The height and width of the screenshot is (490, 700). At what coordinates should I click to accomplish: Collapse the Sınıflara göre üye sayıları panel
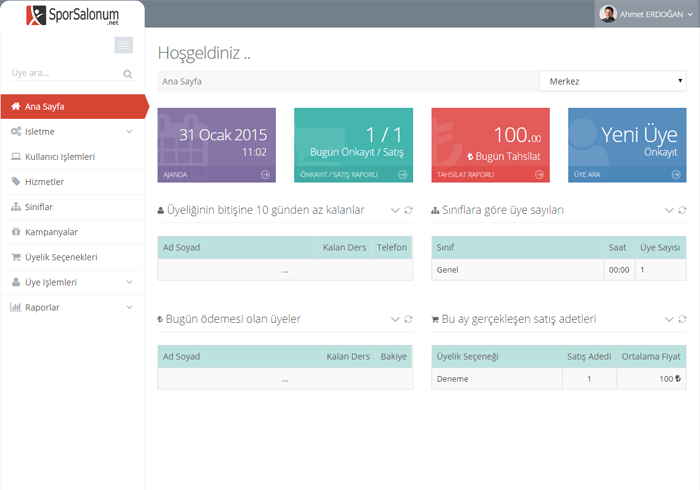669,210
